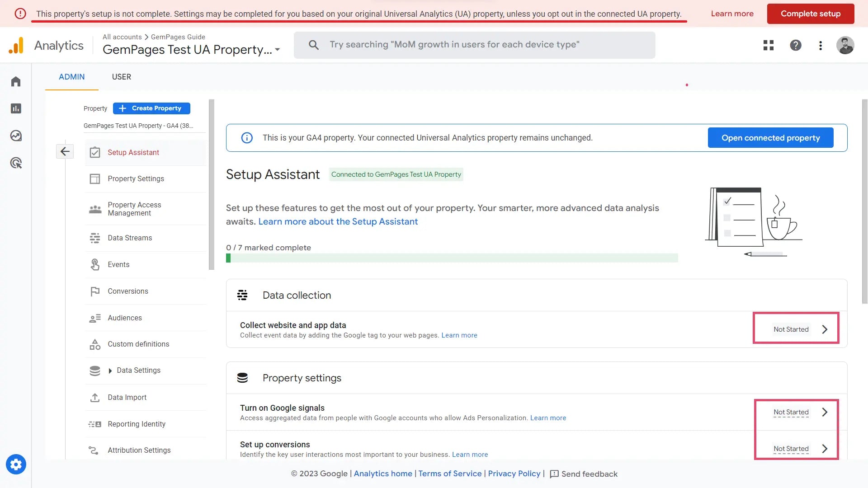The image size is (868, 488).
Task: Switch to the ADMIN tab
Action: [x=72, y=77]
